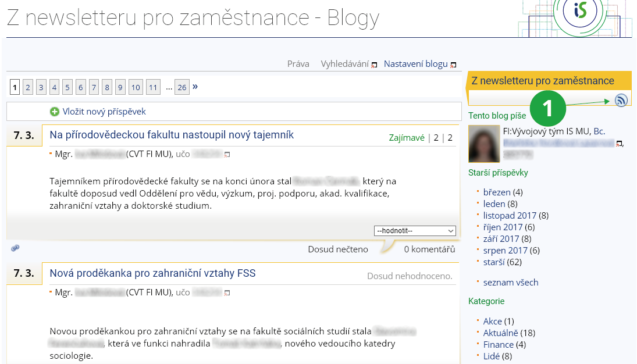The height and width of the screenshot is (364, 637).
Task: Open the --hodnotit-- rating dropdown
Action: pyautogui.click(x=415, y=231)
